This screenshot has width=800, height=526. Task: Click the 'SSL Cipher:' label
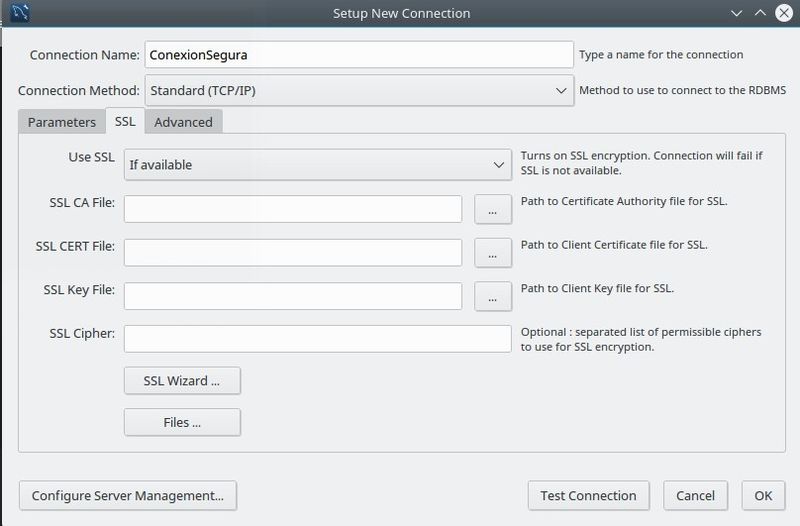82,333
